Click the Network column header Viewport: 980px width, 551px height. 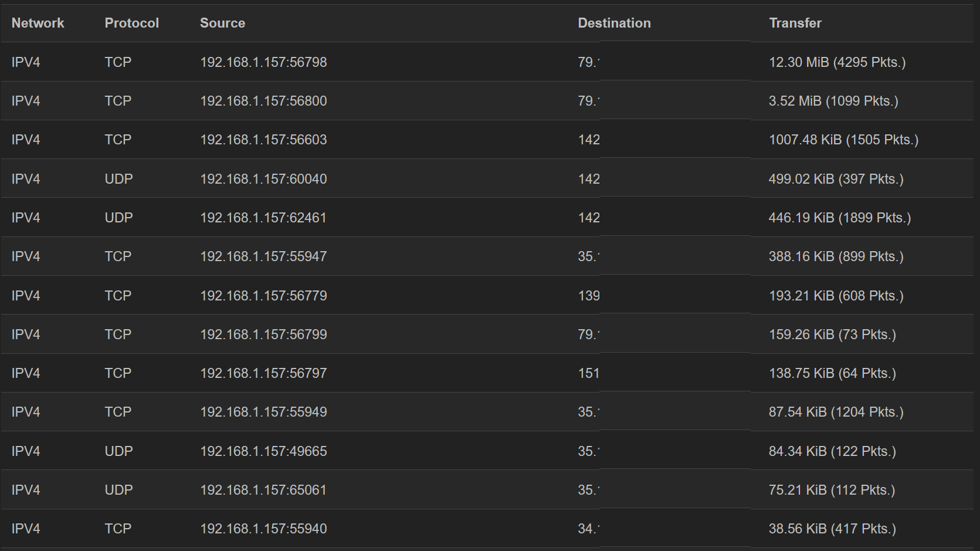pyautogui.click(x=38, y=23)
